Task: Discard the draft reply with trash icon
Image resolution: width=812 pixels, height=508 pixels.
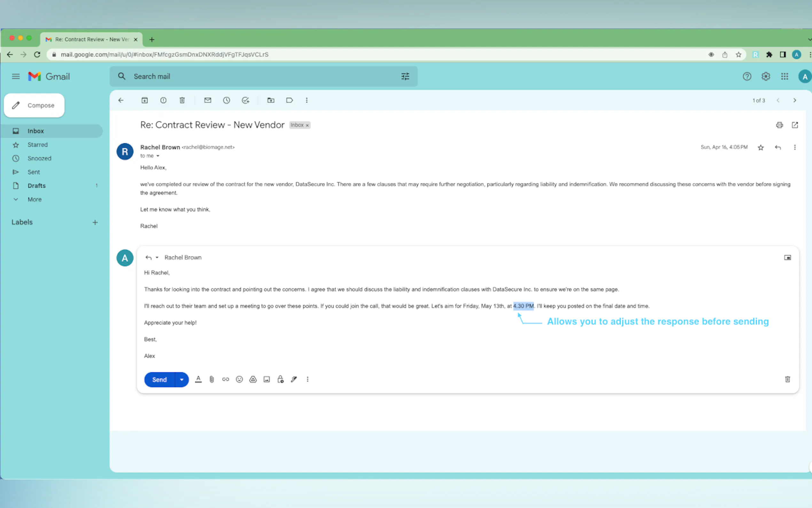Action: tap(787, 379)
